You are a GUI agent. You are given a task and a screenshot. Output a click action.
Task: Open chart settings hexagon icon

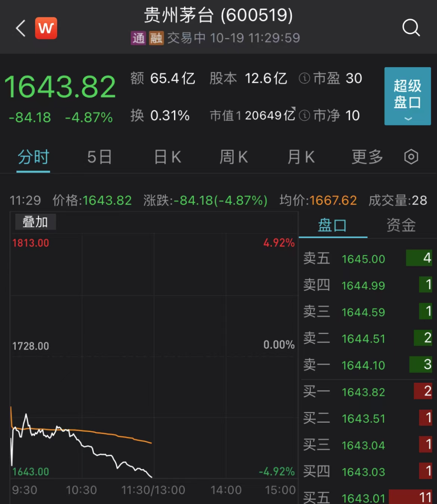(411, 157)
